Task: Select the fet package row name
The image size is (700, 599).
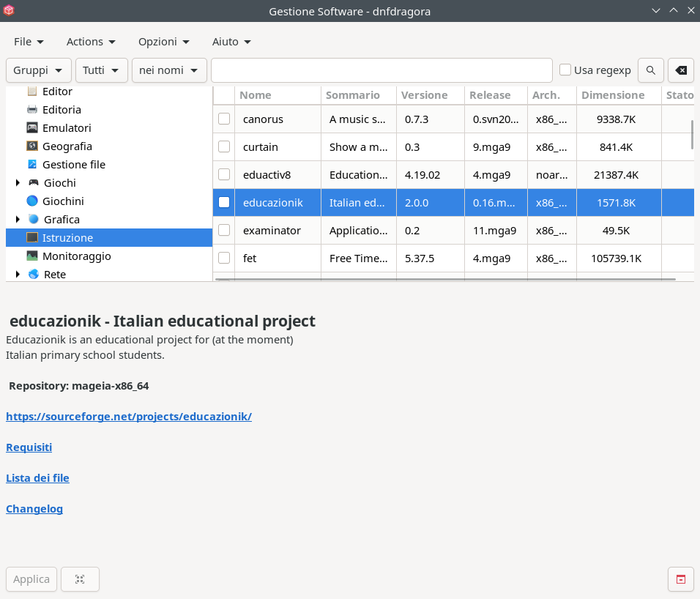Action: (x=250, y=258)
